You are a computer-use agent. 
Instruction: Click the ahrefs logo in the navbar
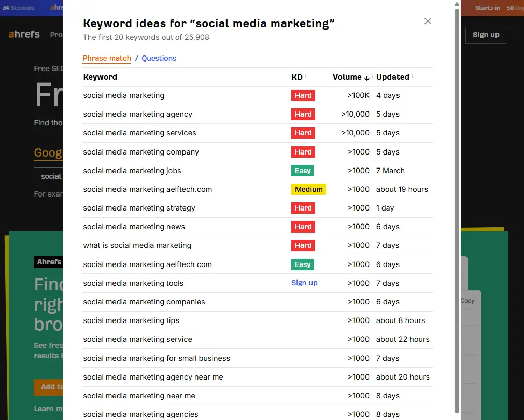pos(24,34)
